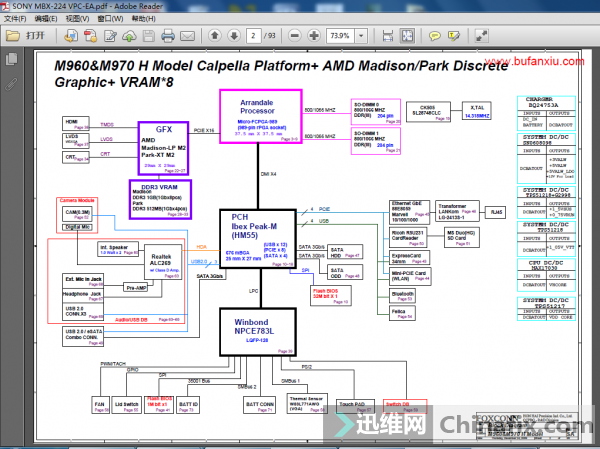Click the SO-DIMM 0 memory block

376,112
